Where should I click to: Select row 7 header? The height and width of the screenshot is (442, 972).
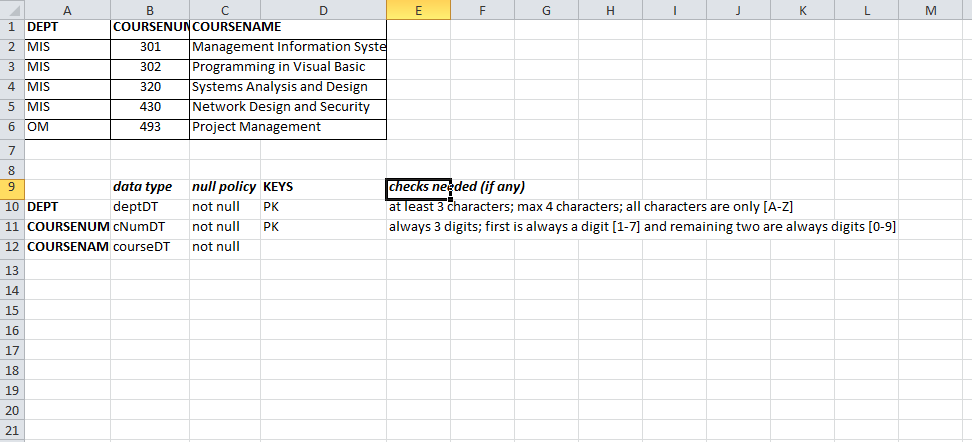(x=12, y=149)
